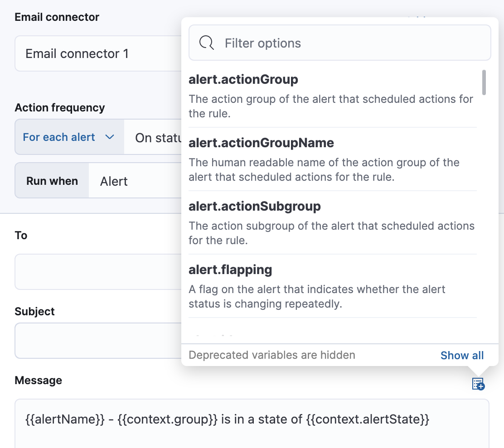
Task: Insert the alert.flapping variable
Action: pyautogui.click(x=230, y=270)
